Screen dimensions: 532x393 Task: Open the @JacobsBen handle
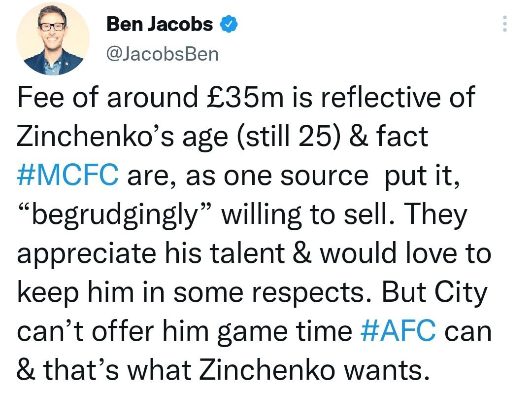[x=163, y=54]
